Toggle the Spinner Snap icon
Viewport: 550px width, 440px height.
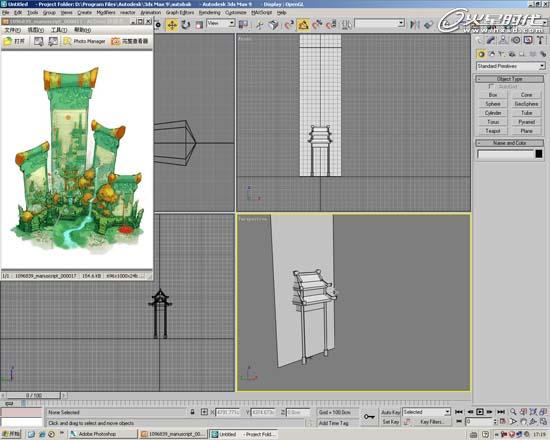coord(331,25)
